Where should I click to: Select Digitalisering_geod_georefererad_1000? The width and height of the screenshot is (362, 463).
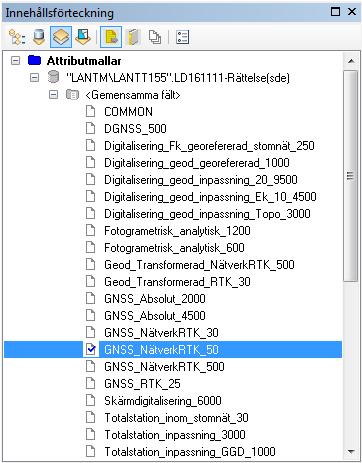tap(197, 163)
